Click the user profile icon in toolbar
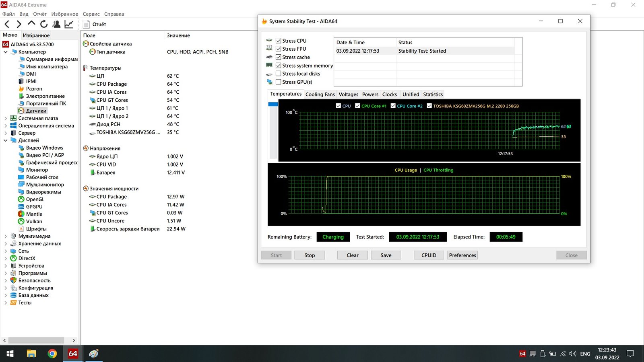Viewport: 644px width, 362px height. click(x=56, y=25)
